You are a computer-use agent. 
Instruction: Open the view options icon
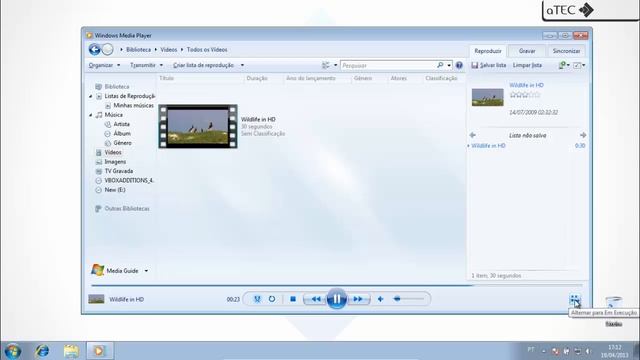point(326,65)
